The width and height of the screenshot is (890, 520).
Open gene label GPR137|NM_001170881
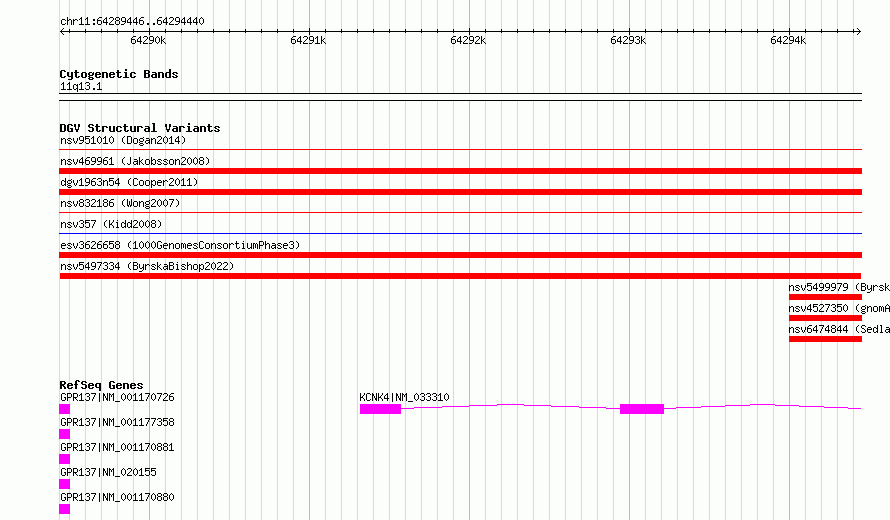117,447
